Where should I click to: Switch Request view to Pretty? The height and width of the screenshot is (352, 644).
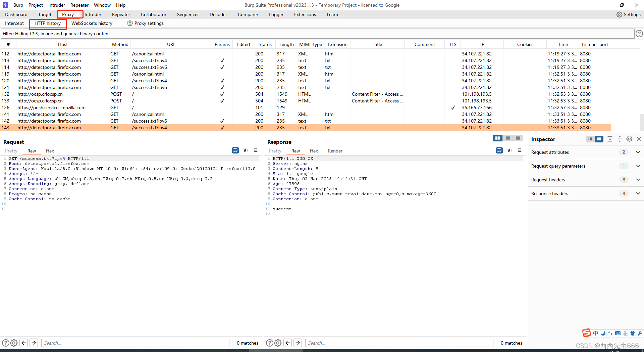[11, 151]
